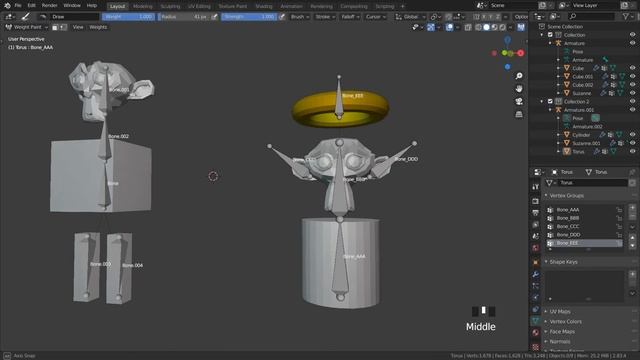Open the Brush settings dropdown
Viewport: 640px width, 360px height.
[300, 17]
